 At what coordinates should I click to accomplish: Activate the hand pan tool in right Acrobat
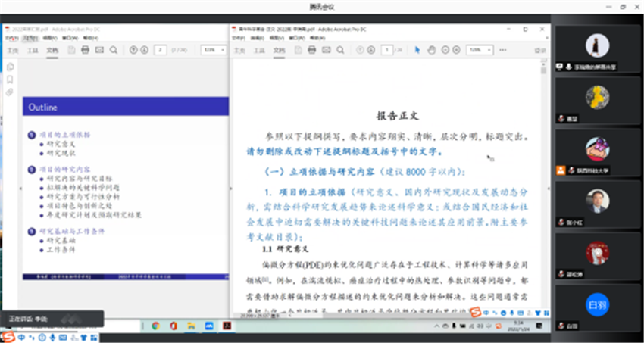[x=431, y=50]
